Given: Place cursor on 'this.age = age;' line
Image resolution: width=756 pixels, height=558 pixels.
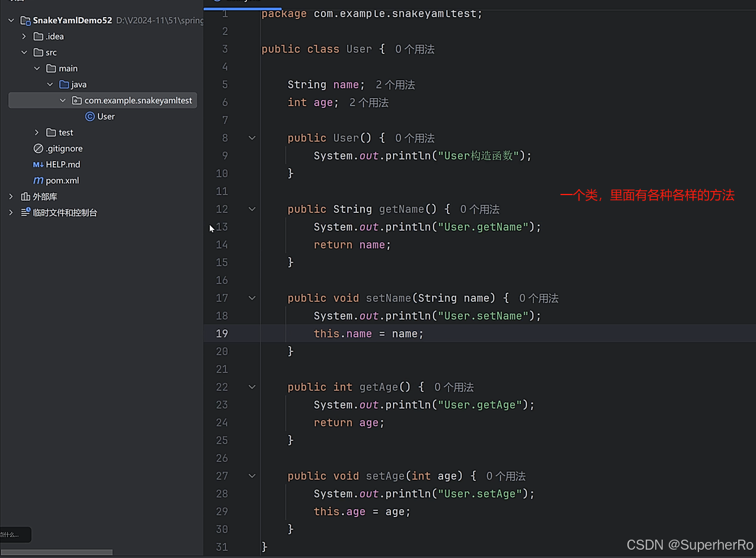Looking at the screenshot, I should [362, 511].
